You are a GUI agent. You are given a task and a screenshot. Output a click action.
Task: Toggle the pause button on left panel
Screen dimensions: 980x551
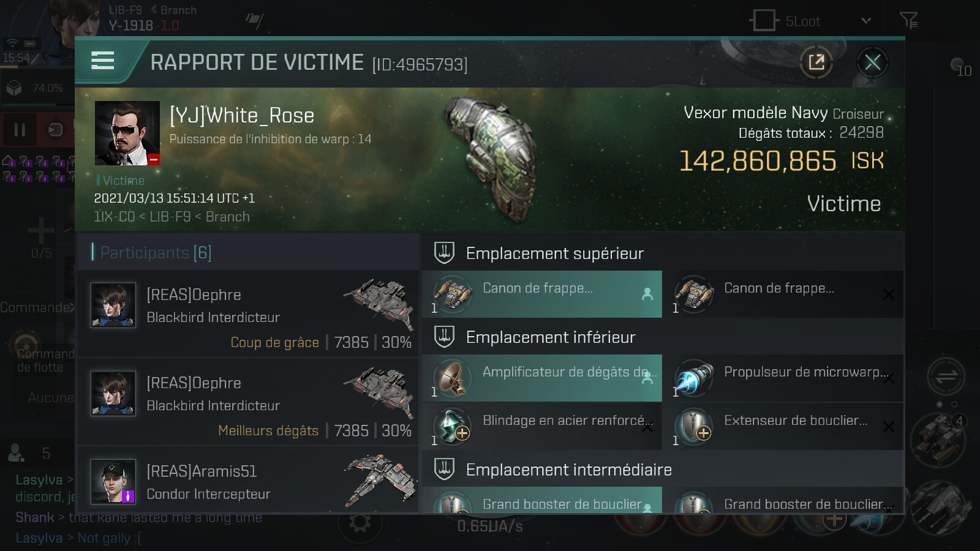pos(20,130)
